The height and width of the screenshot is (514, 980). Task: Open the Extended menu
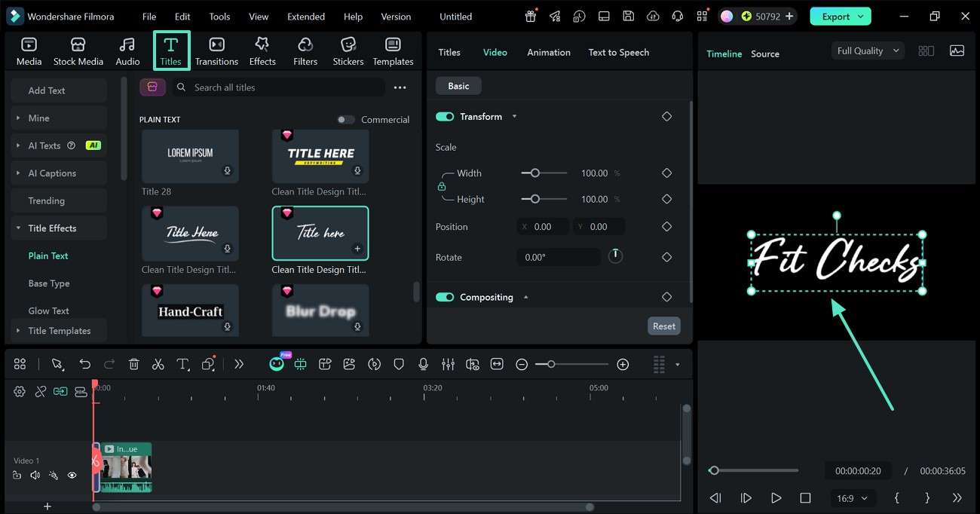pyautogui.click(x=306, y=16)
